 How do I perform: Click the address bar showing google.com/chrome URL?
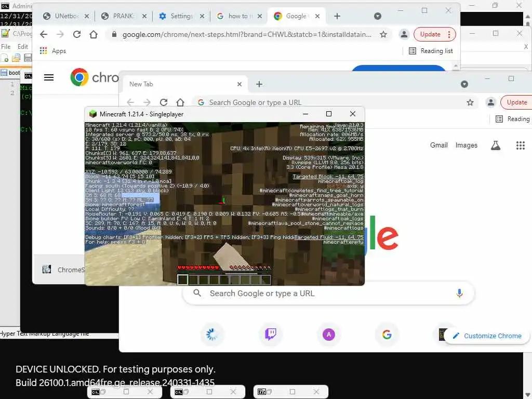247,34
